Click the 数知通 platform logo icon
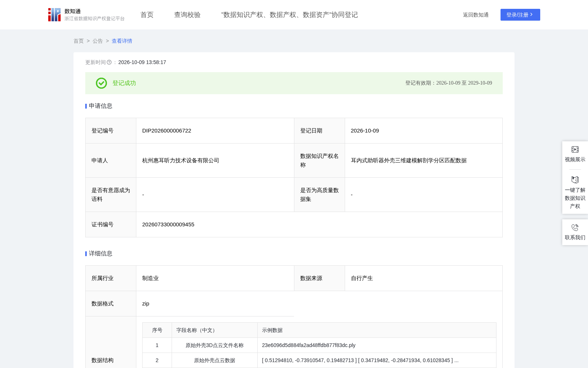Image resolution: width=588 pixels, height=368 pixels. 54,15
